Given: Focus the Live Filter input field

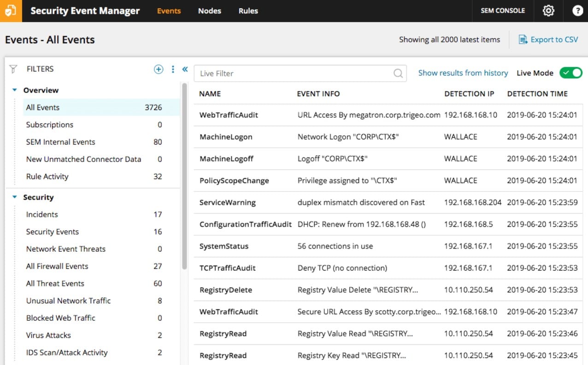Looking at the screenshot, I should click(x=300, y=73).
